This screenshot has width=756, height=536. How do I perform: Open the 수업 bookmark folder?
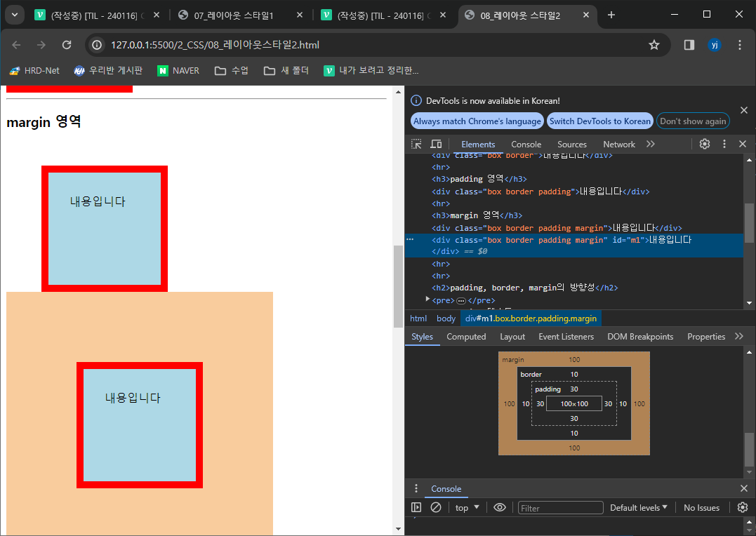tap(232, 71)
